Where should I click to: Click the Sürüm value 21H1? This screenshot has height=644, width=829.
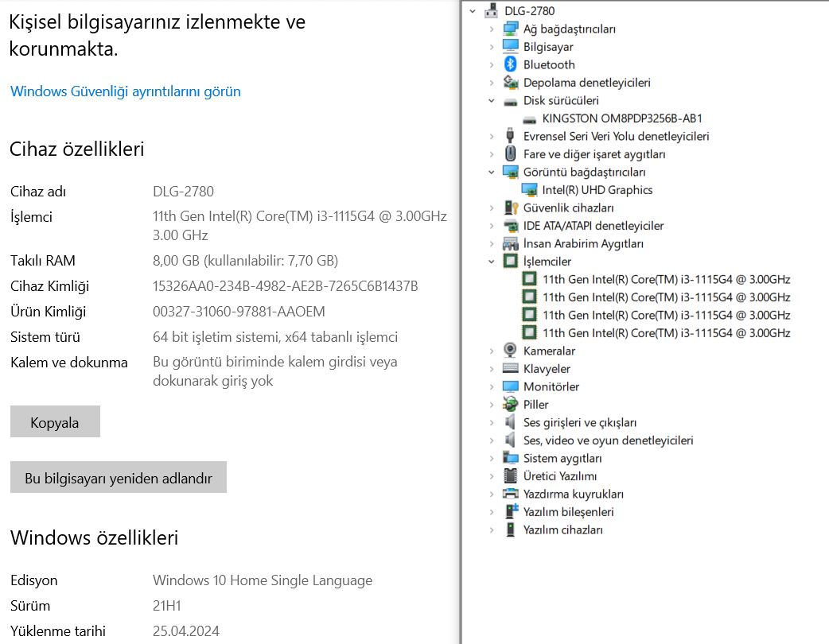(x=166, y=605)
